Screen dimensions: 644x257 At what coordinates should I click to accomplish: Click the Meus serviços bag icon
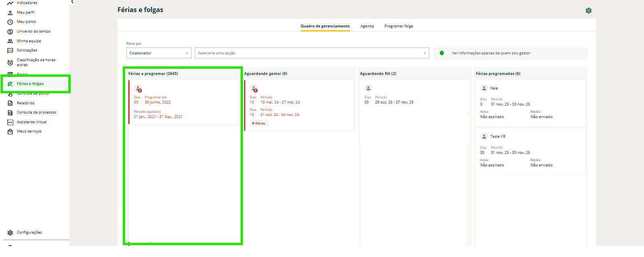[10, 131]
